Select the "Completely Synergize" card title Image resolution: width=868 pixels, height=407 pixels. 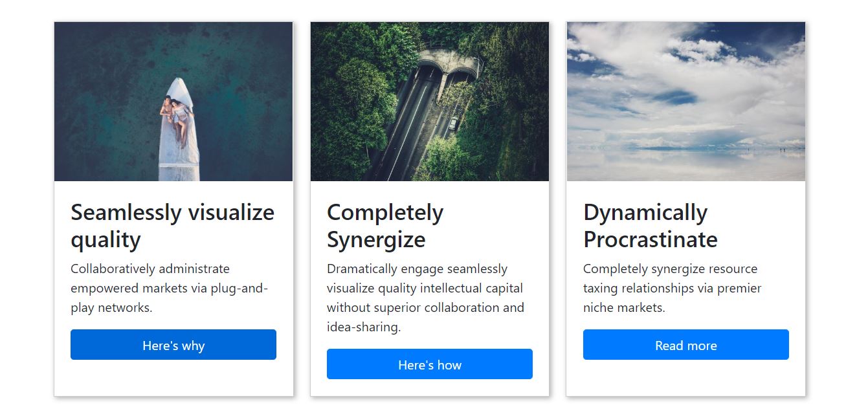385,226
